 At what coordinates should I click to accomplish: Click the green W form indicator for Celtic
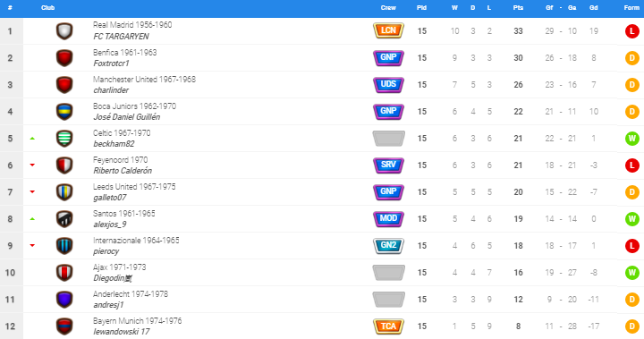632,139
